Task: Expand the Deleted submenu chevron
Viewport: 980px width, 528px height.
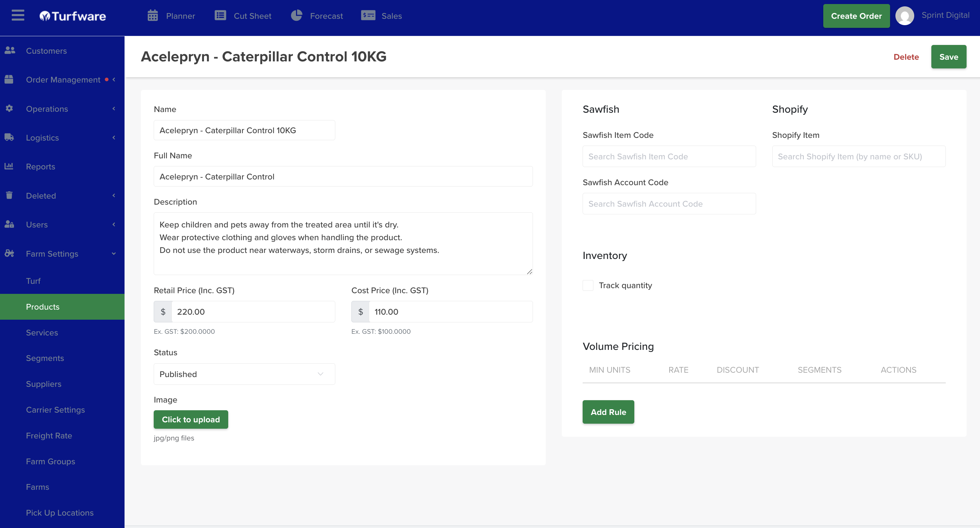Action: coord(114,195)
